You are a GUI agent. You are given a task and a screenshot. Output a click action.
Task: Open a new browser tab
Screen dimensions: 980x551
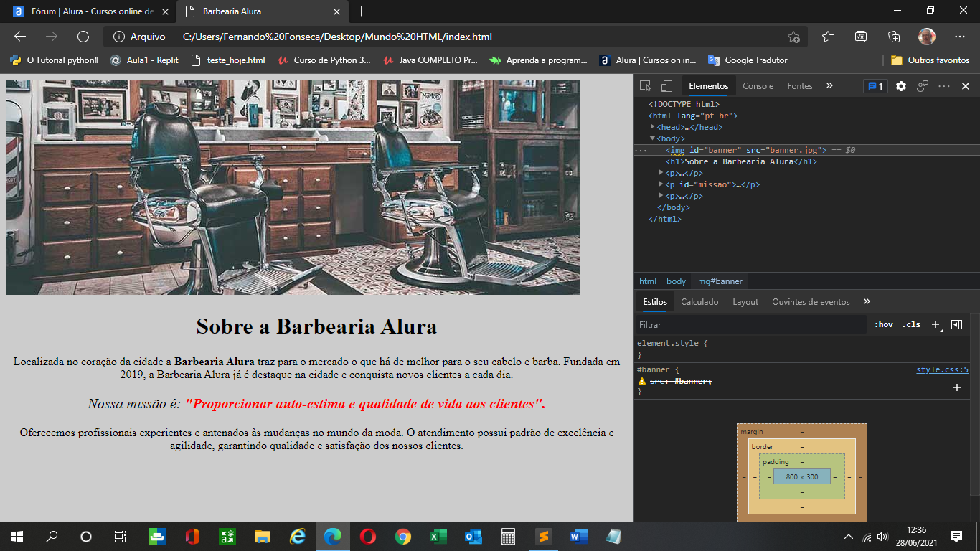coord(361,11)
